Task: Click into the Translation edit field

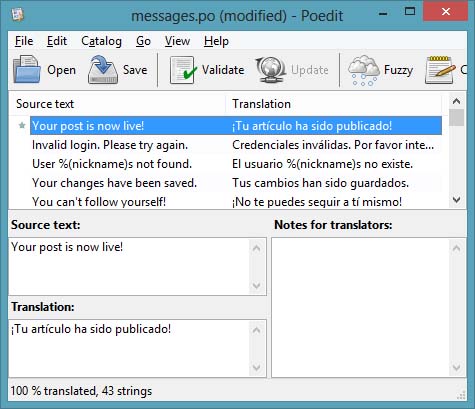Action: click(129, 348)
